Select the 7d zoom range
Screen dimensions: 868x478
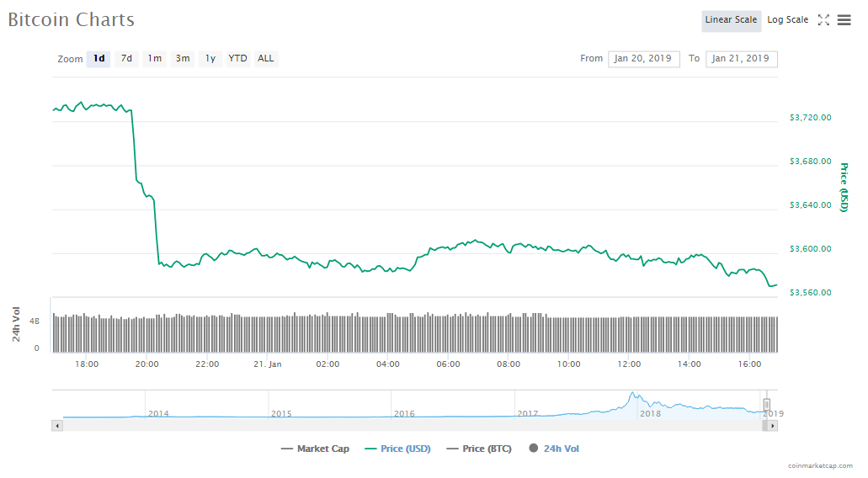tap(126, 59)
